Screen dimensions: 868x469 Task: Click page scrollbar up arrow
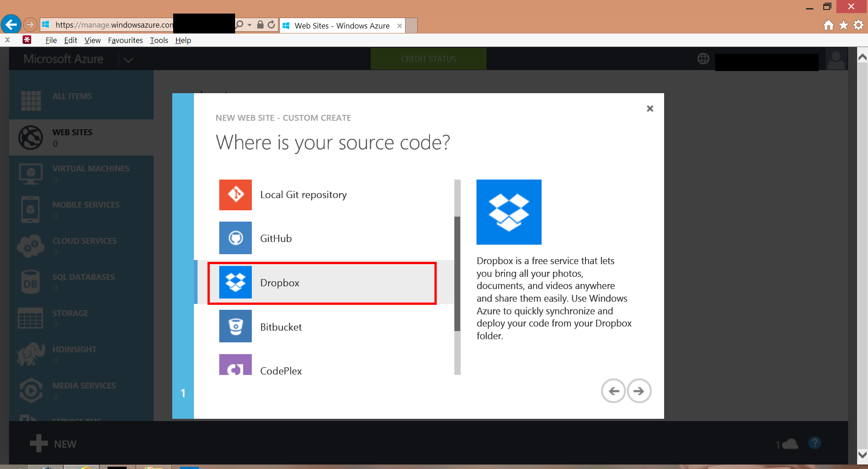(863, 57)
